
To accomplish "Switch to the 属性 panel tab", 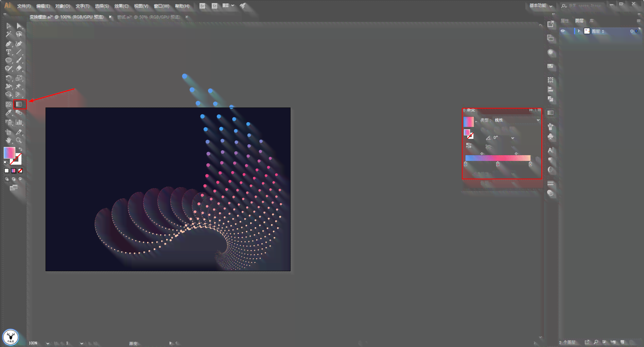I will 565,21.
